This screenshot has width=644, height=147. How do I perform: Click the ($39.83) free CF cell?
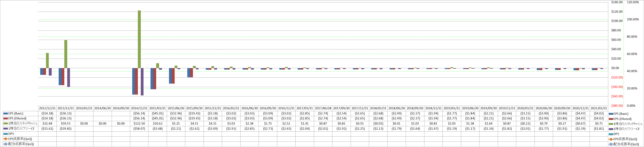click(x=66, y=128)
